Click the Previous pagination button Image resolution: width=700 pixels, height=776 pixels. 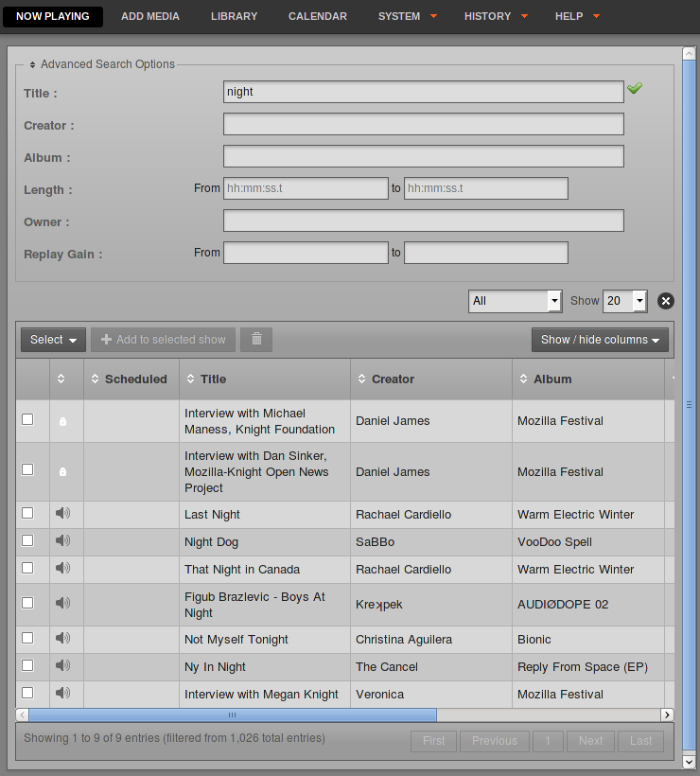click(x=495, y=741)
